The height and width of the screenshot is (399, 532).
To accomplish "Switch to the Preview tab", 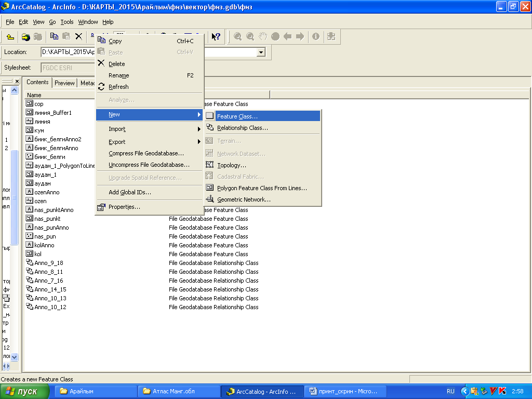I will (x=64, y=83).
